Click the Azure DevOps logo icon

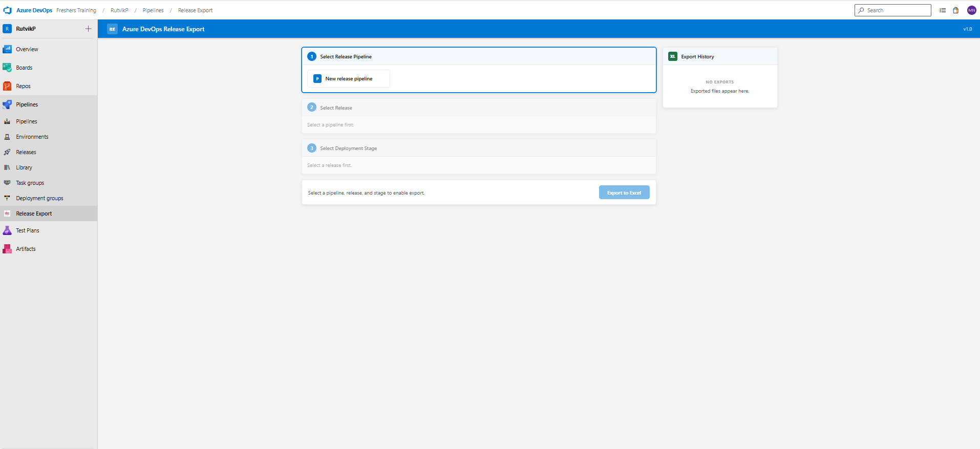click(x=7, y=10)
